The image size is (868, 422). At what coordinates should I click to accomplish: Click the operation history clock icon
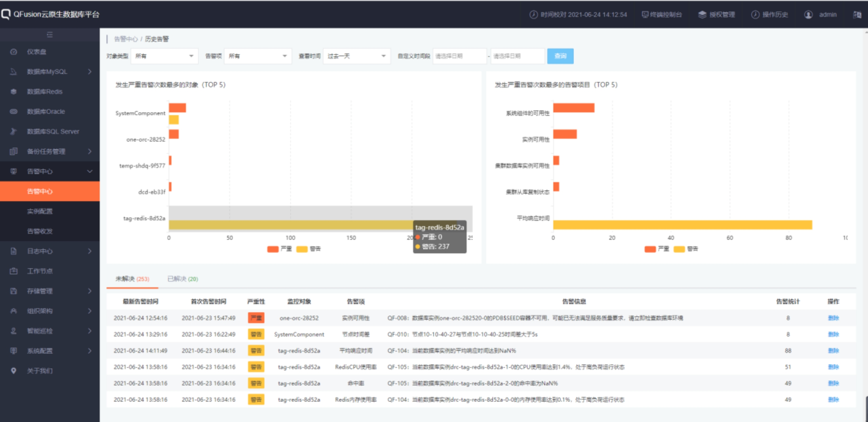[755, 15]
